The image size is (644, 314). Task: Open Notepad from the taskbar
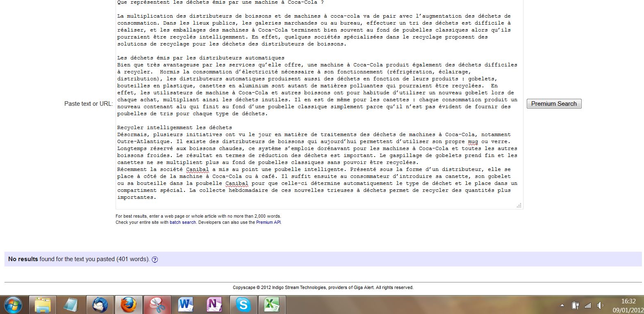[x=71, y=305]
